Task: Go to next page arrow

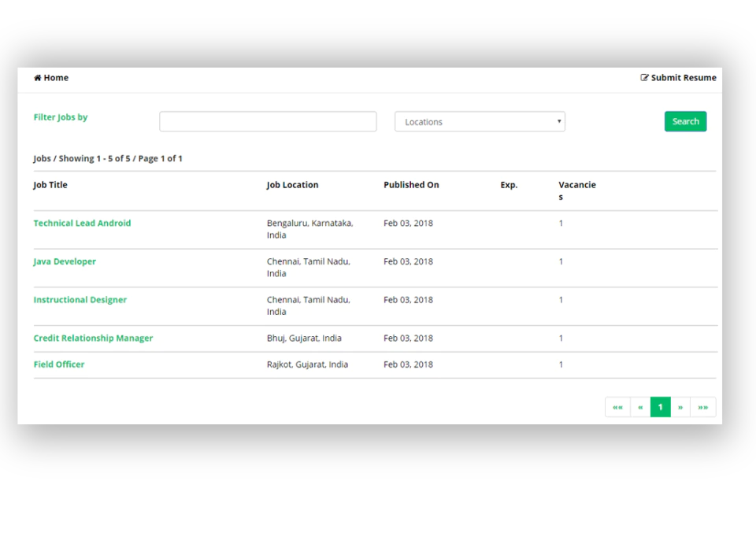Action: coord(680,407)
